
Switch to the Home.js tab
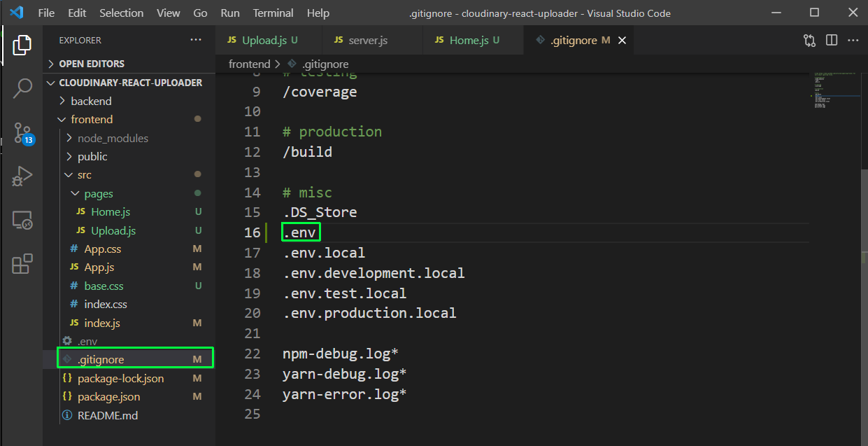pyautogui.click(x=474, y=41)
